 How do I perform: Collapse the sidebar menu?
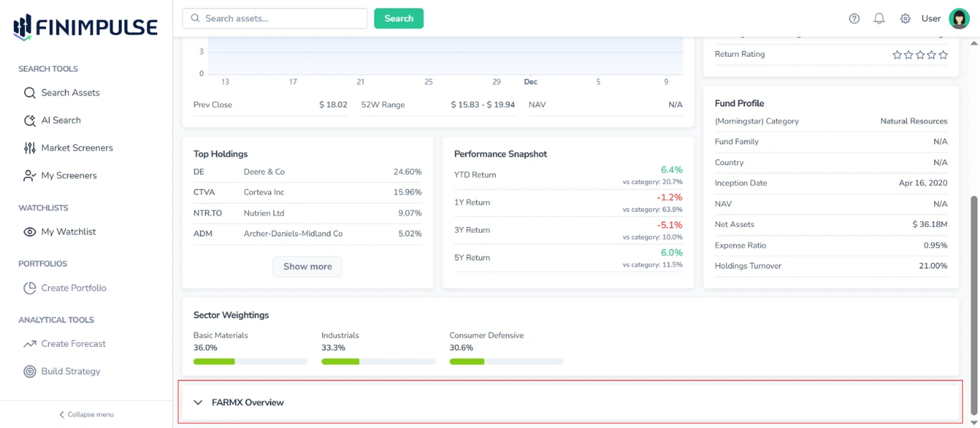tap(85, 414)
